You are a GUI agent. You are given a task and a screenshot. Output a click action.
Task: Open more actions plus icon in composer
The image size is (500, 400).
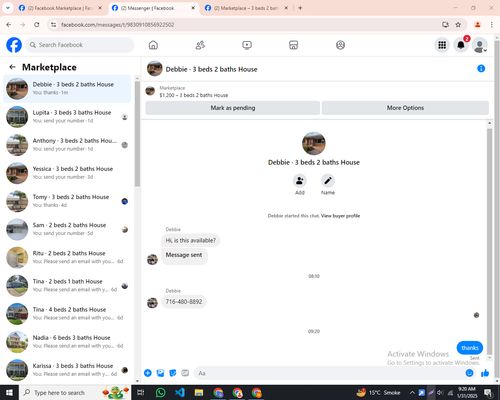click(x=148, y=373)
